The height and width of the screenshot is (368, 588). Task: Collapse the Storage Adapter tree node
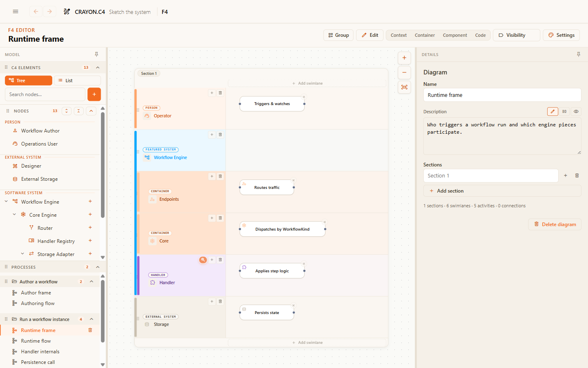tap(22, 254)
